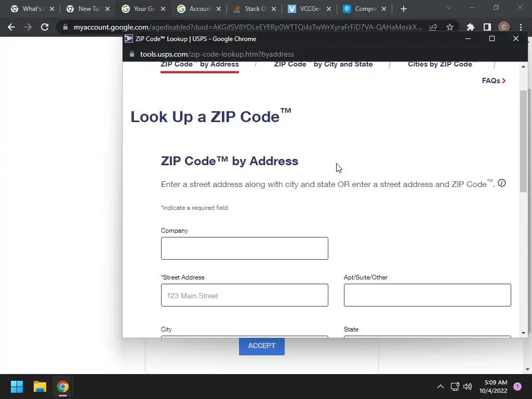Open a new tab with plus button
This screenshot has height=399, width=532.
403,9
